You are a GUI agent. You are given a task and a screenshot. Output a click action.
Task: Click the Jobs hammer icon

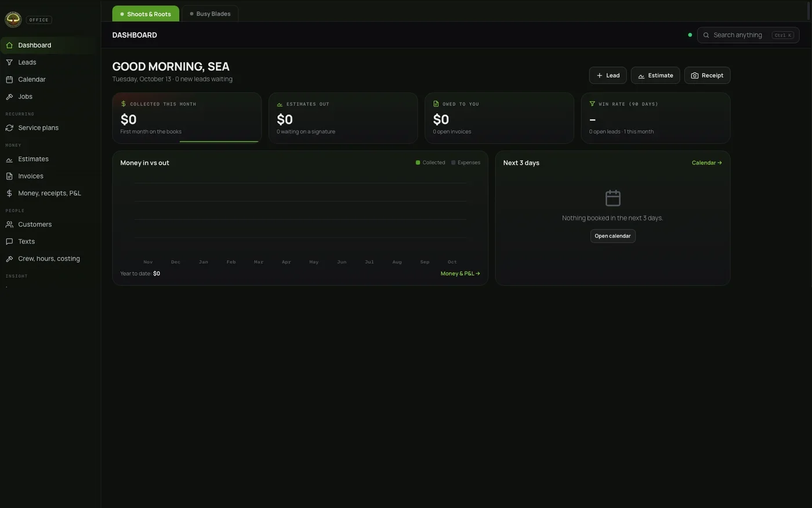pyautogui.click(x=9, y=96)
